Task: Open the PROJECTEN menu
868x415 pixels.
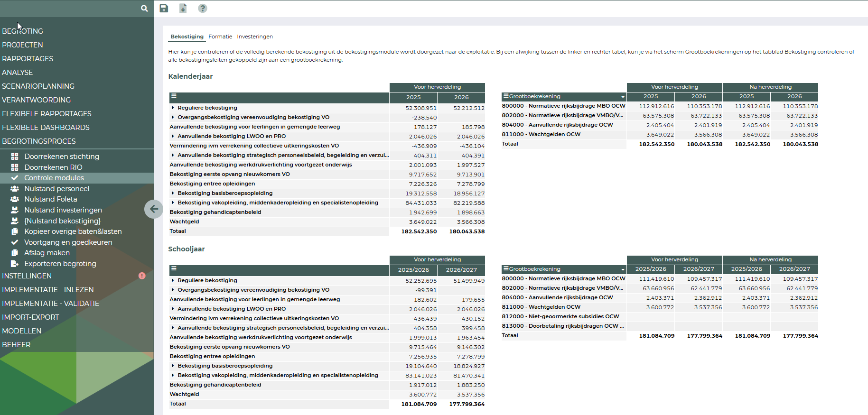Action: click(22, 45)
